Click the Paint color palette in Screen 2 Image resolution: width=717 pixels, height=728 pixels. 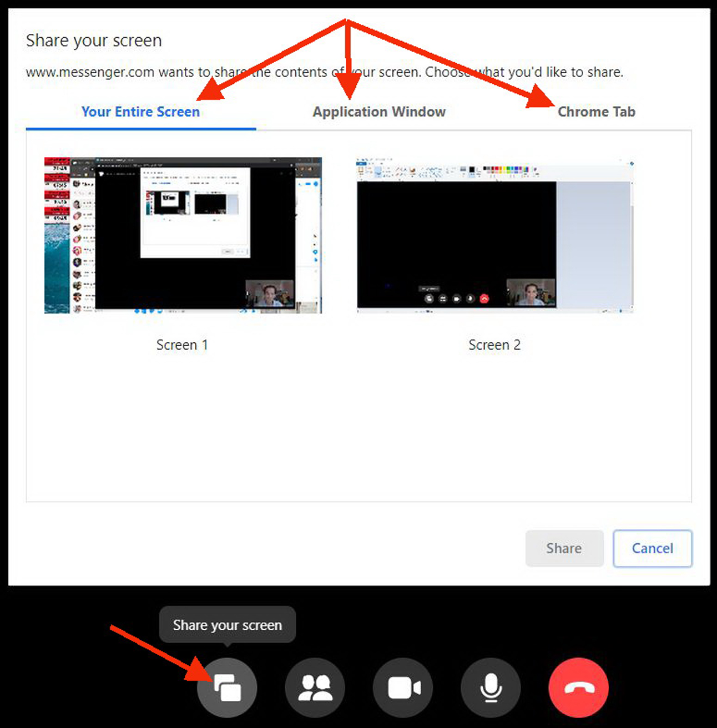click(505, 169)
